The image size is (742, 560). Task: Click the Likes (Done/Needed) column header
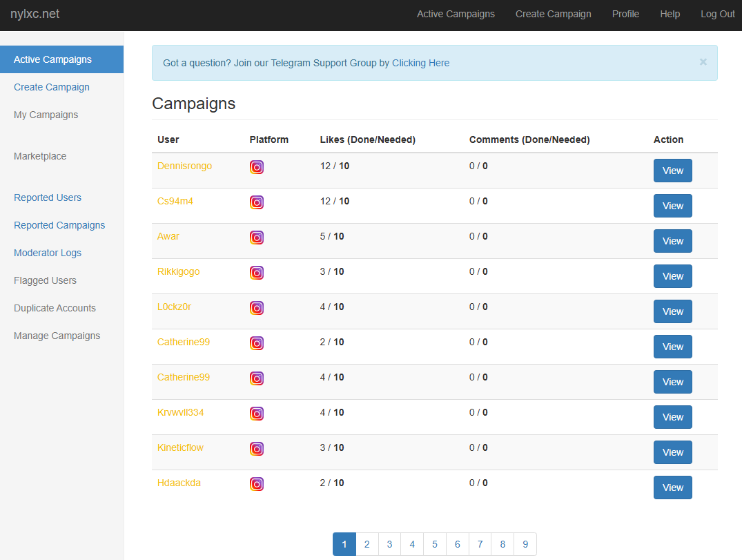point(368,139)
